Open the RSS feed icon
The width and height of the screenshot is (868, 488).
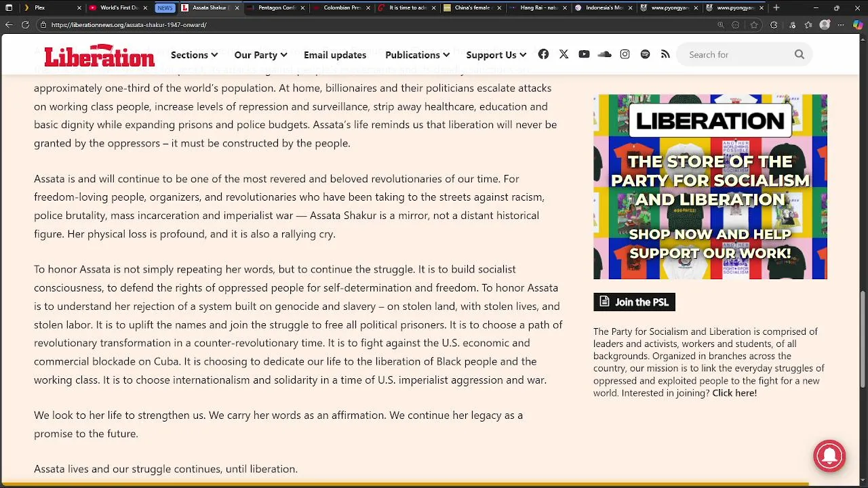point(665,54)
